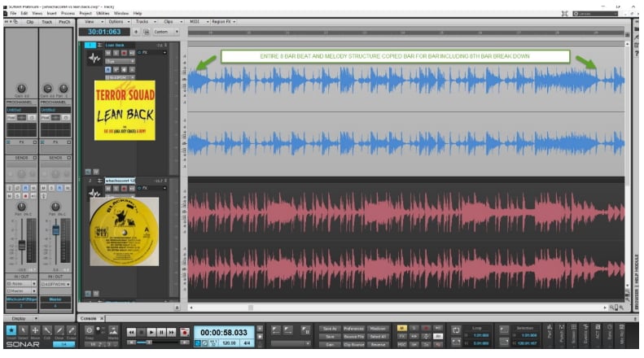Select the Smart tool
644x358 pixels.
pos(11,330)
